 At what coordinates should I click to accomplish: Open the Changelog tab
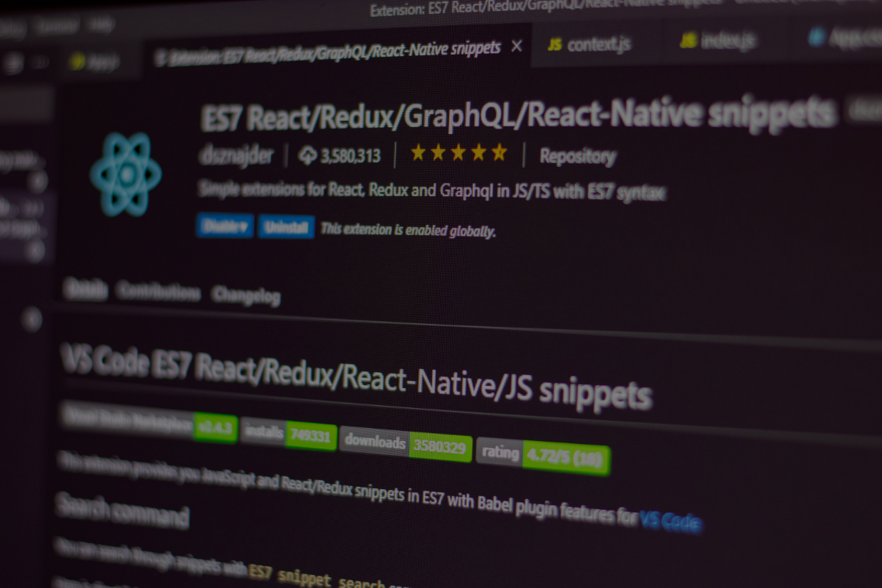247,296
